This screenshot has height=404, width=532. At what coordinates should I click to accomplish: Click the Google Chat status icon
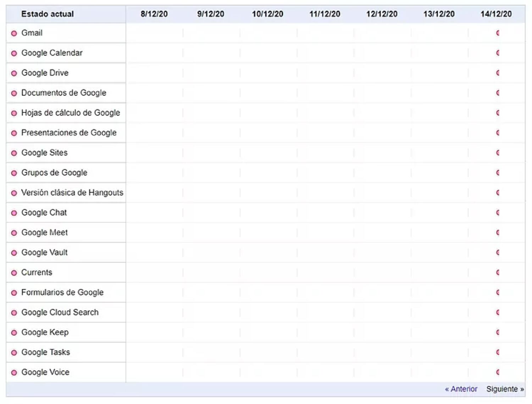coord(14,213)
